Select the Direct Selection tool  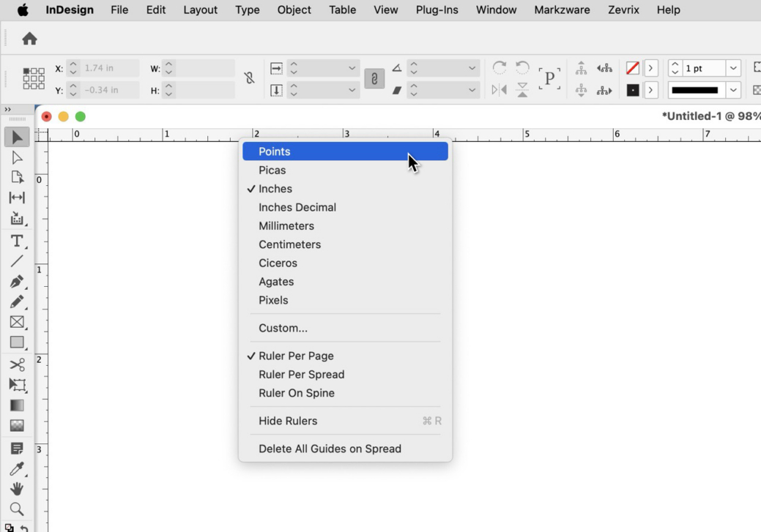pyautogui.click(x=17, y=157)
